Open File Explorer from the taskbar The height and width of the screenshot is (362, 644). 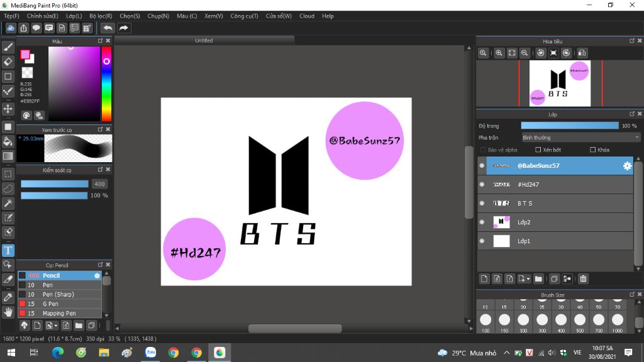pyautogui.click(x=104, y=353)
